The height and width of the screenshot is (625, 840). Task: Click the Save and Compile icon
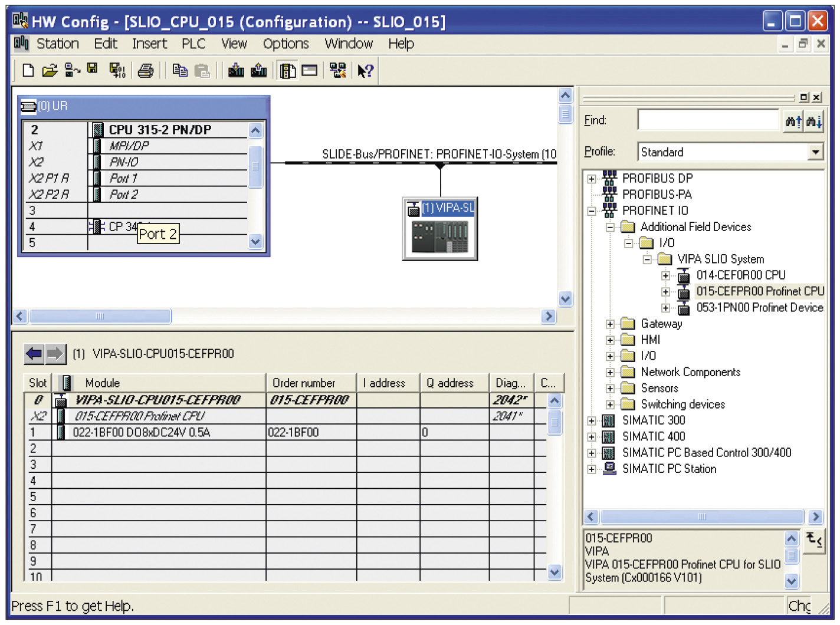click(x=117, y=71)
